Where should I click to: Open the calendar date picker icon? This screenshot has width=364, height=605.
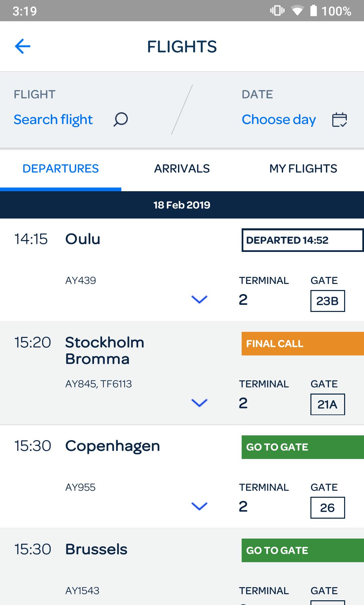(339, 120)
